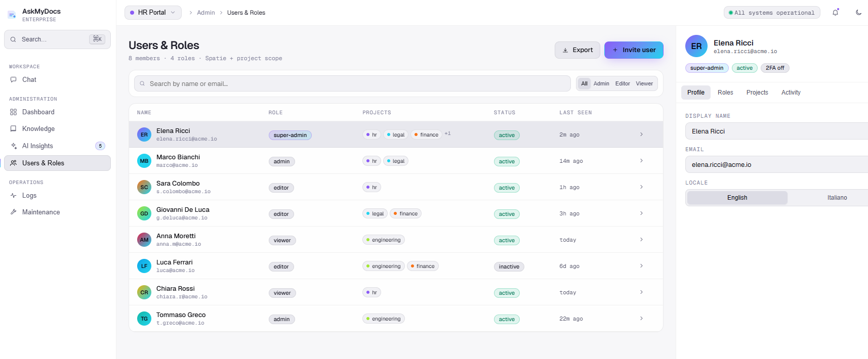868x359 pixels.
Task: Click the 2FA off badge
Action: pos(775,68)
